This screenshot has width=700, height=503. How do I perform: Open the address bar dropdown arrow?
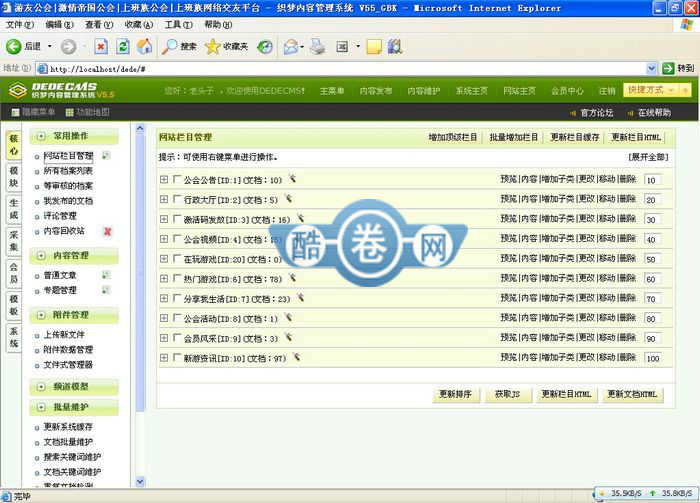[x=651, y=68]
